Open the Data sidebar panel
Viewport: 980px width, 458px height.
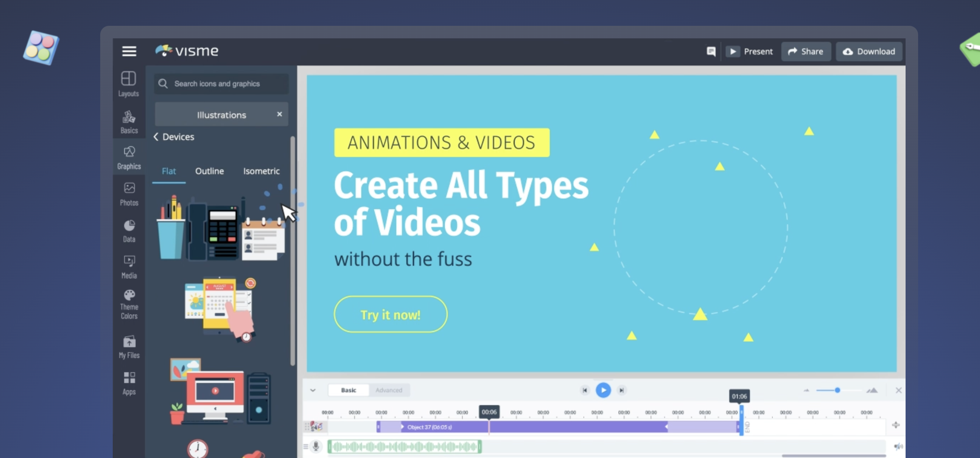129,231
